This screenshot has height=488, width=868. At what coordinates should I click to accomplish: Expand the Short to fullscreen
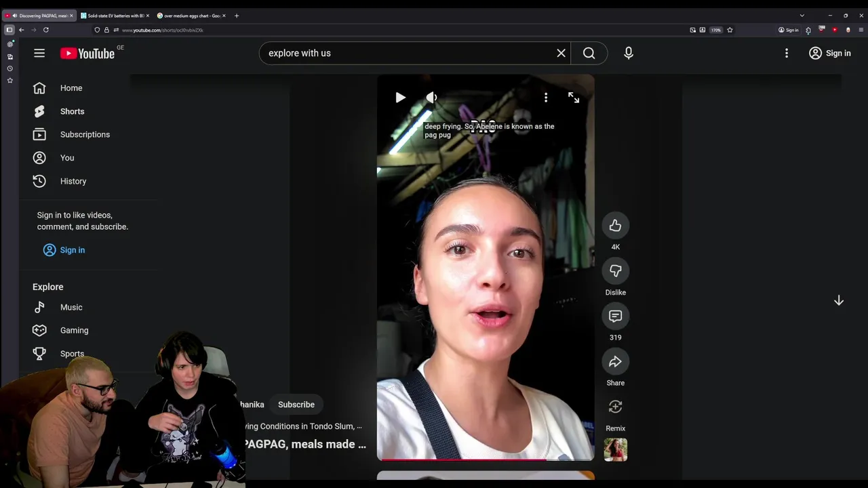pos(574,98)
